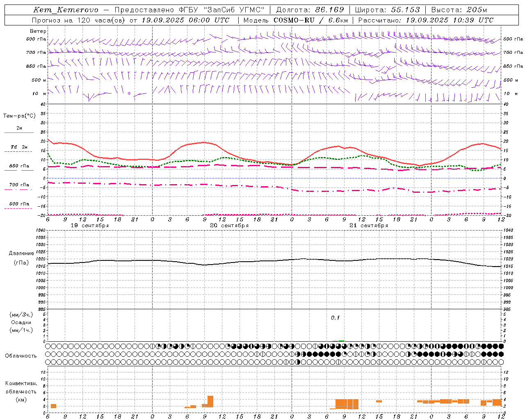Click the "Осадки" panel label

coord(21,322)
